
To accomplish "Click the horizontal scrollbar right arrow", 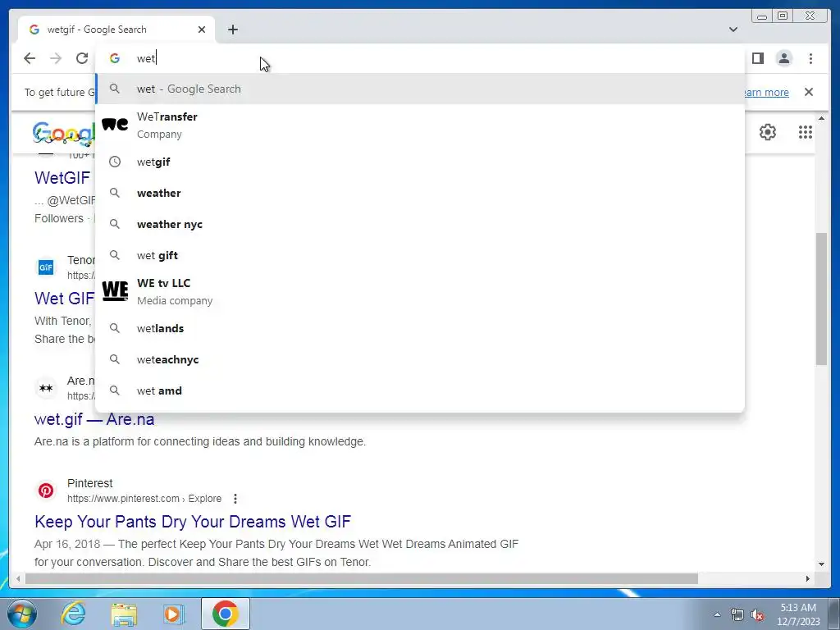I will (808, 578).
